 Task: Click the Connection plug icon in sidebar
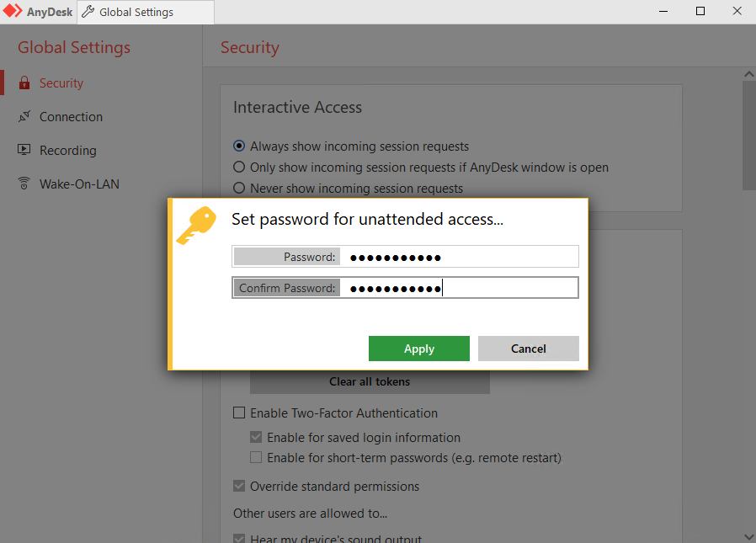point(24,117)
